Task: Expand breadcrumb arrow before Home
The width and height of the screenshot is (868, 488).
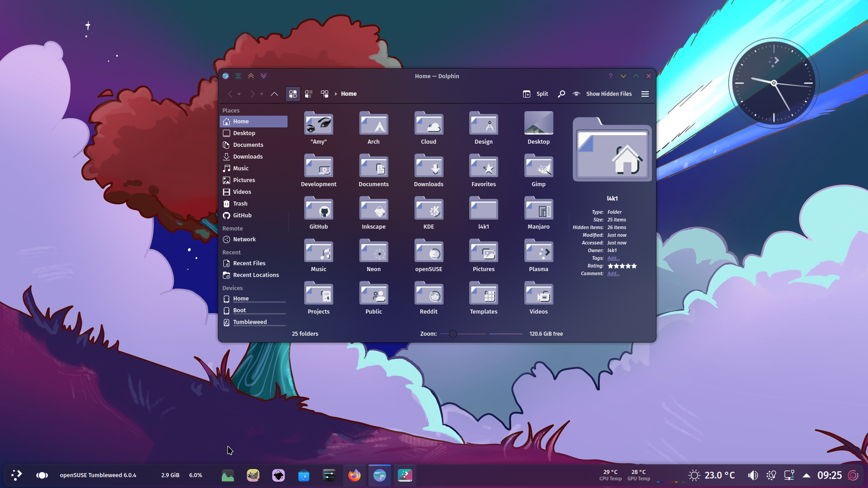Action: coord(336,94)
